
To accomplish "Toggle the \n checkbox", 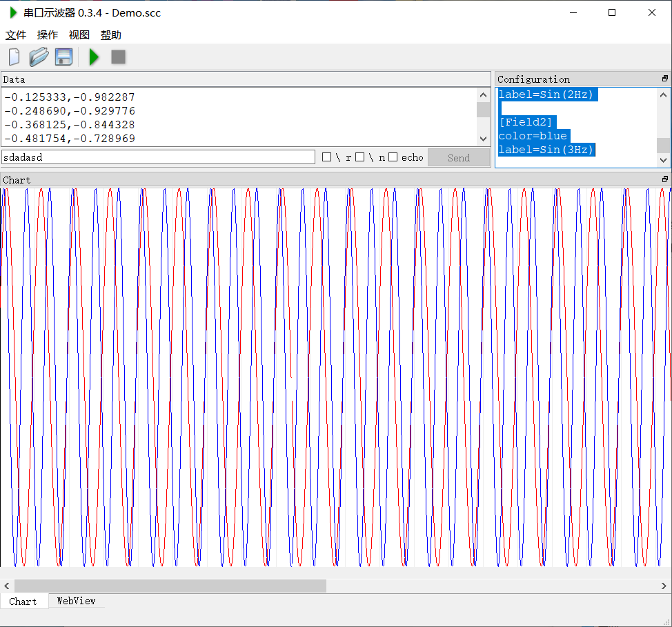I will point(360,157).
